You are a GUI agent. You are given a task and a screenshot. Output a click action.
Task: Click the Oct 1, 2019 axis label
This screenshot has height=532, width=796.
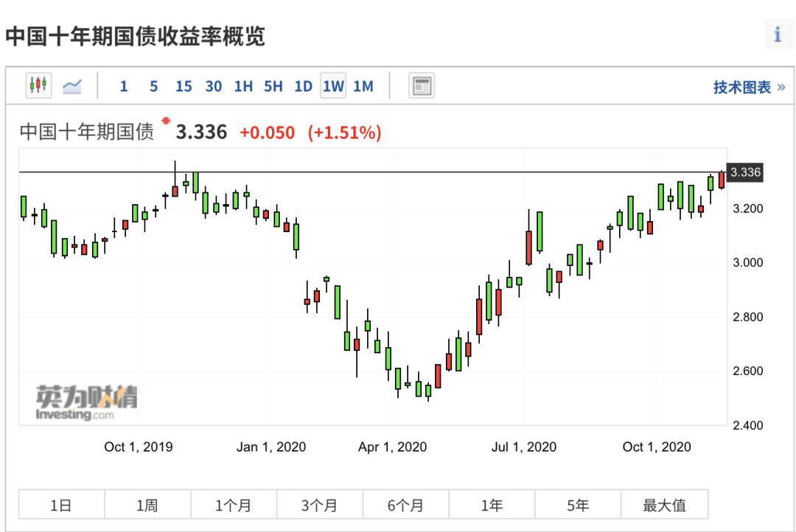[139, 447]
